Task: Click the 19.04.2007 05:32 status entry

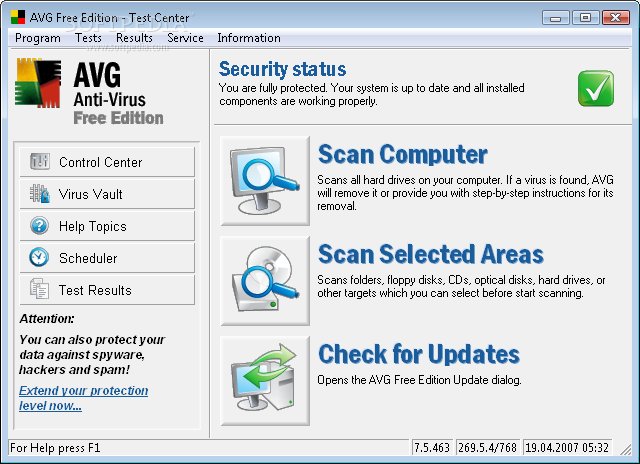Action: point(567,448)
